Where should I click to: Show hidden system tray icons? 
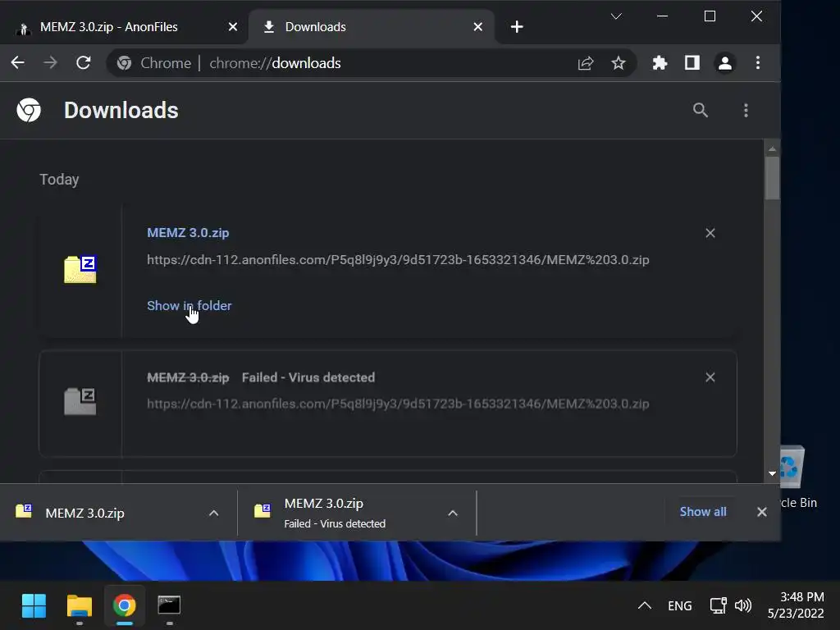(x=645, y=606)
